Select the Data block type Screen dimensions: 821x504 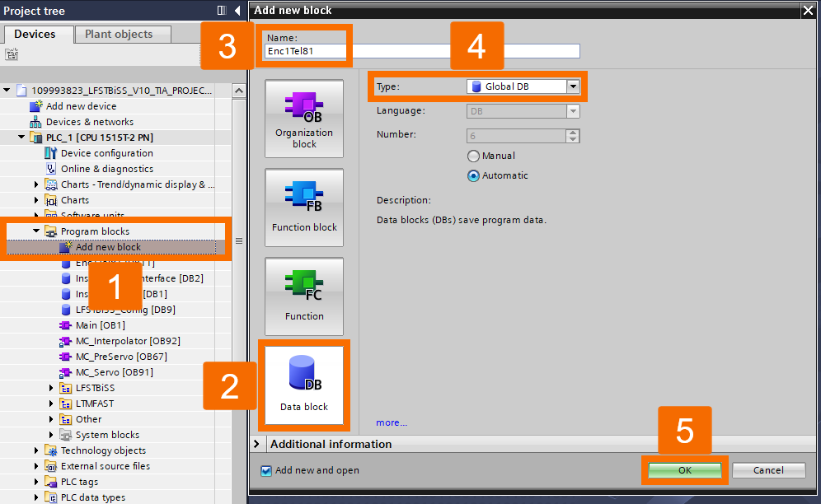(x=304, y=385)
